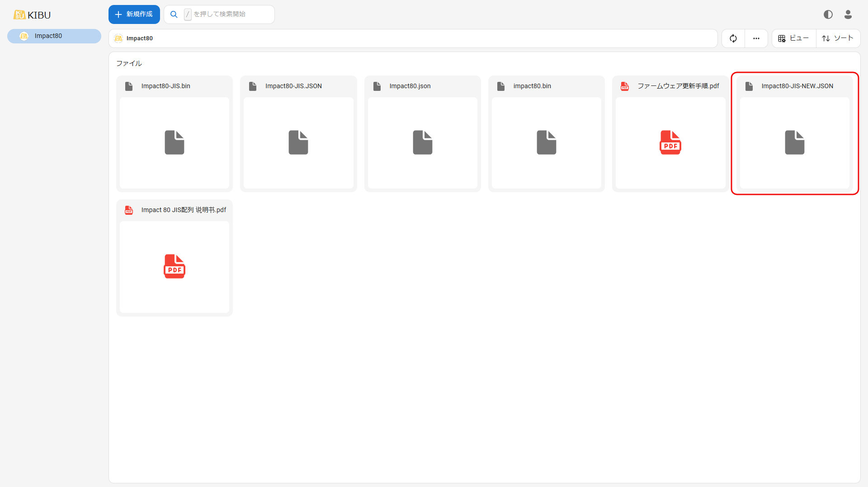Click the KIBU logo icon
868x487 pixels.
pos(19,15)
